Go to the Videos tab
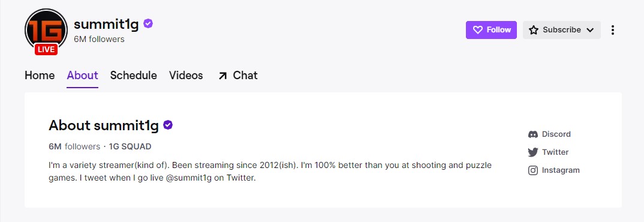The height and width of the screenshot is (222, 644). (x=186, y=76)
